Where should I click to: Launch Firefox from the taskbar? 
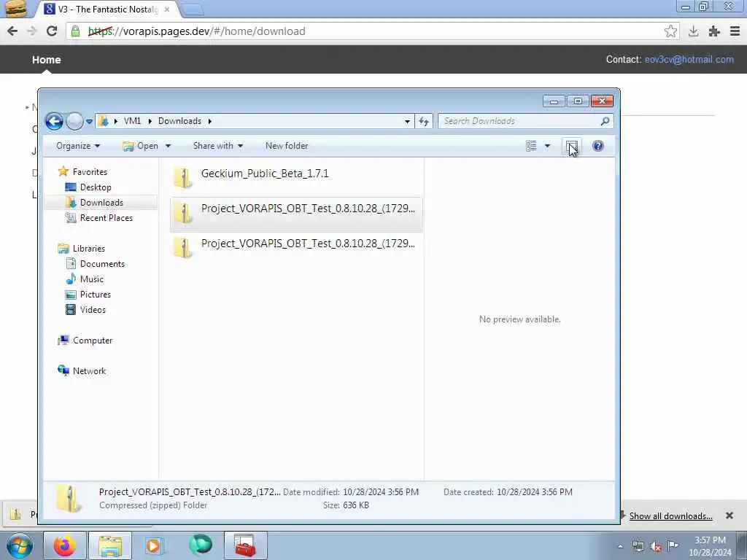[64, 545]
